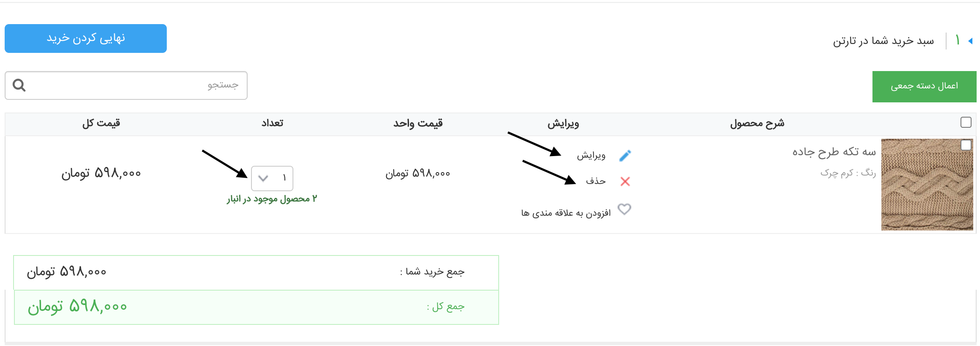Click the شرح محصول column header
980x346 pixels.
coord(757,123)
